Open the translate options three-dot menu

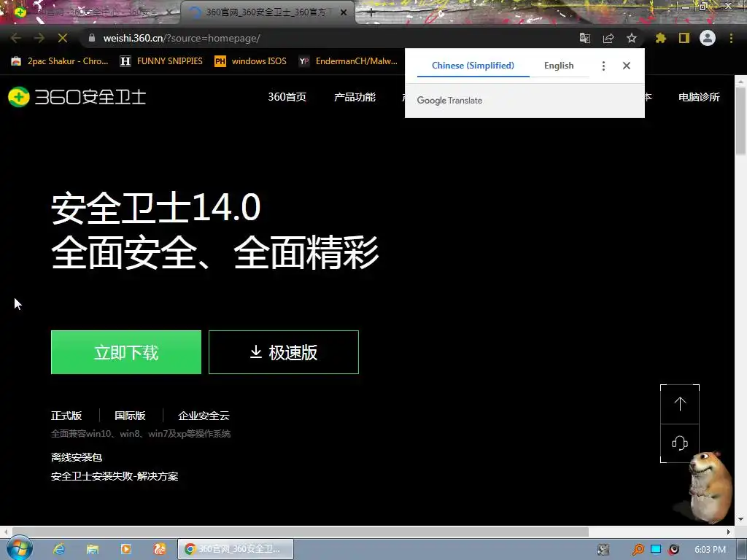[603, 66]
